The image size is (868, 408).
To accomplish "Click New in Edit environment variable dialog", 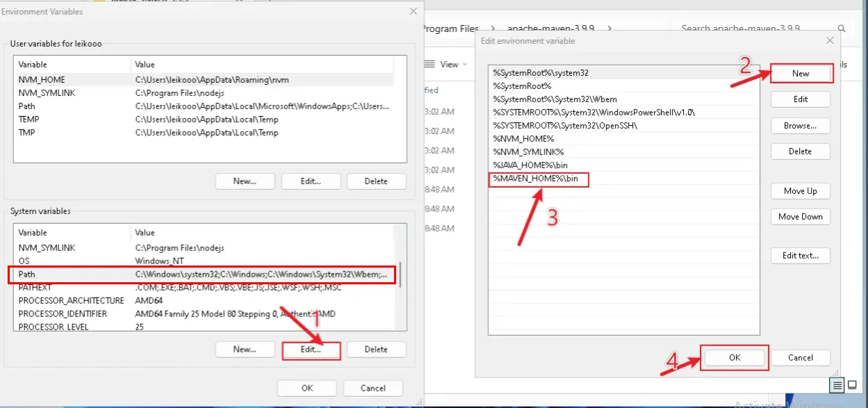I will click(x=801, y=74).
